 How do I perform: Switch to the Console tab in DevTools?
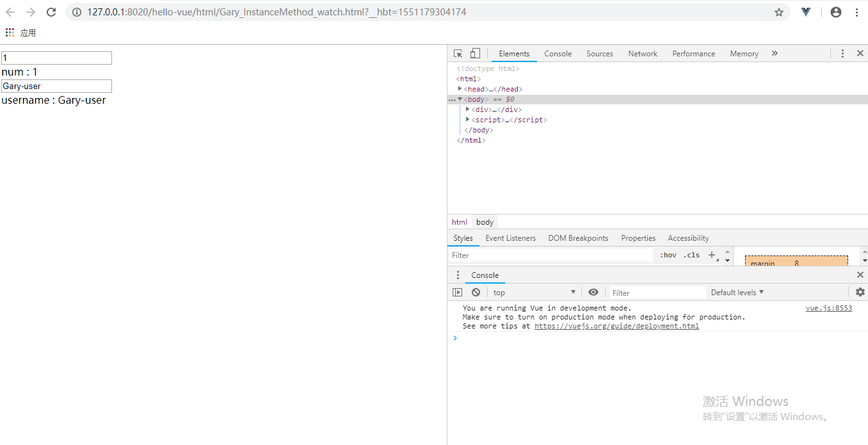tap(558, 54)
